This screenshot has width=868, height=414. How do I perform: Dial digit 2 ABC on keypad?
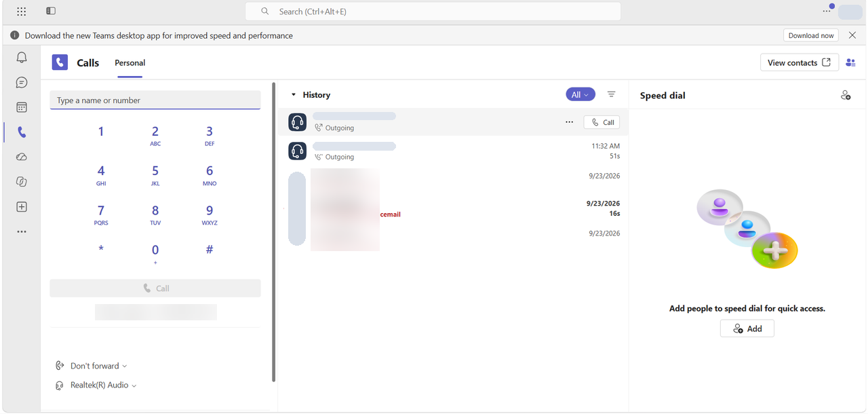[x=155, y=135]
